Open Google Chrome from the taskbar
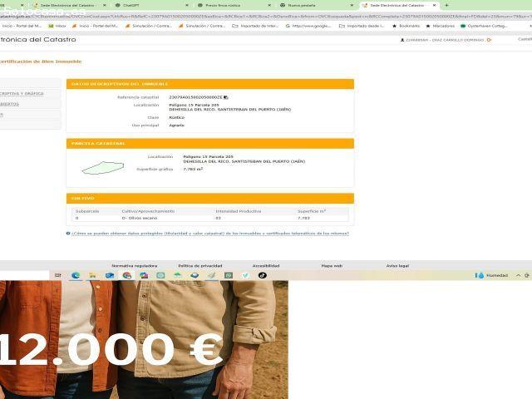Screen dimensions: 532x399 click(x=127, y=275)
